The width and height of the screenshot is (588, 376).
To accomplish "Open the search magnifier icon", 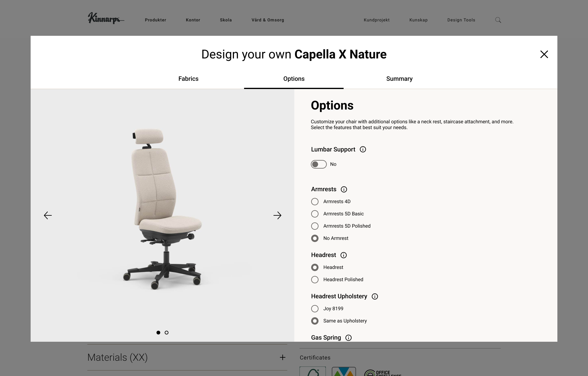I will click(498, 20).
